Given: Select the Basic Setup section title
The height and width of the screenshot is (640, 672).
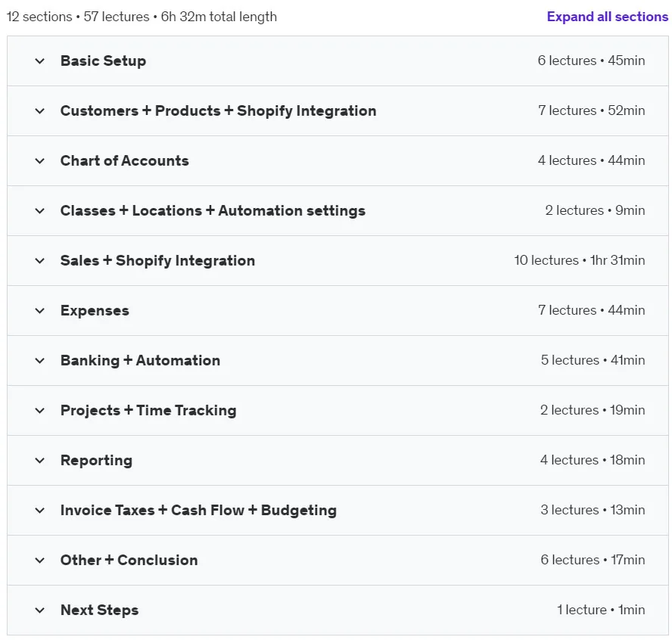Looking at the screenshot, I should (103, 61).
